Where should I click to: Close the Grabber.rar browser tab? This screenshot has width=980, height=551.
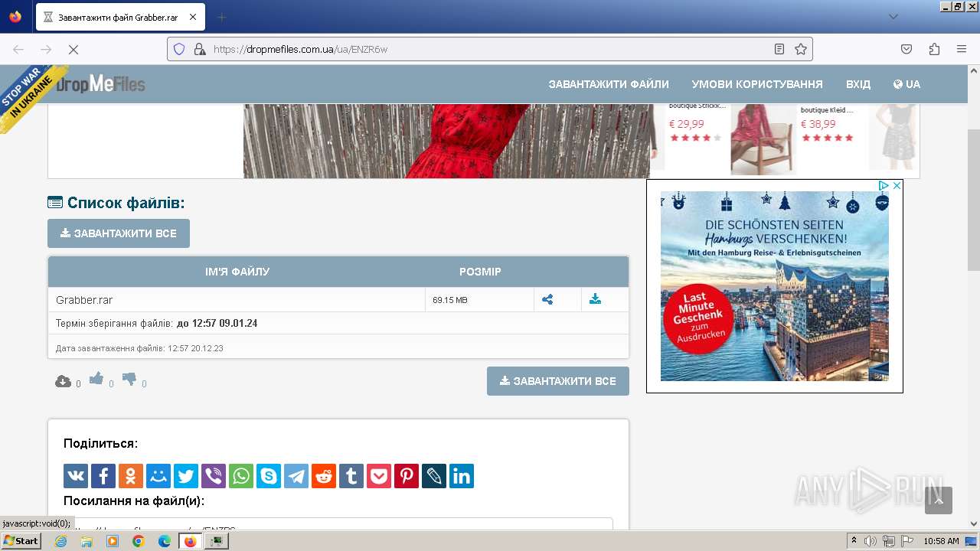tap(192, 17)
